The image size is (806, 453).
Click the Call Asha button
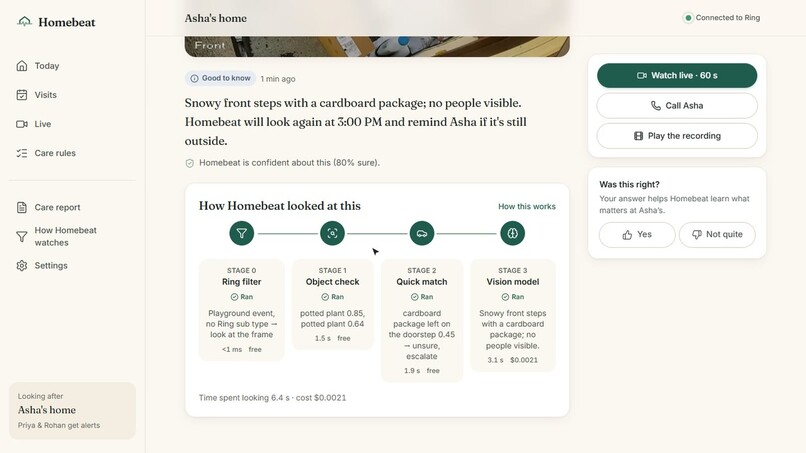click(x=676, y=105)
